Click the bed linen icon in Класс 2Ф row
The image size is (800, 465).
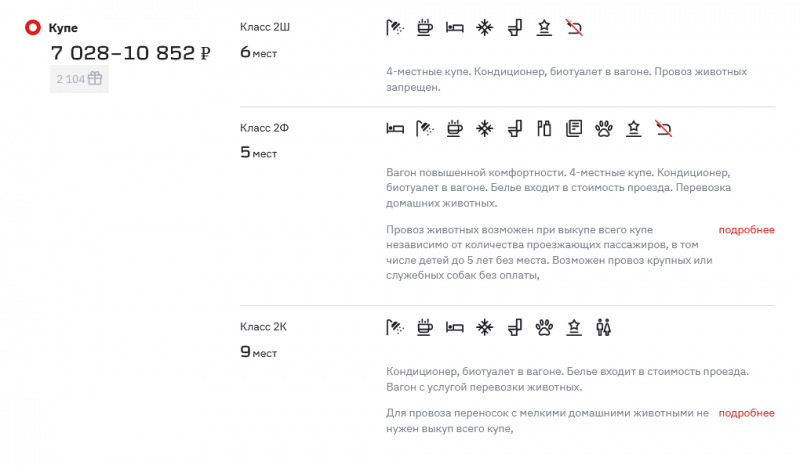[x=396, y=127]
